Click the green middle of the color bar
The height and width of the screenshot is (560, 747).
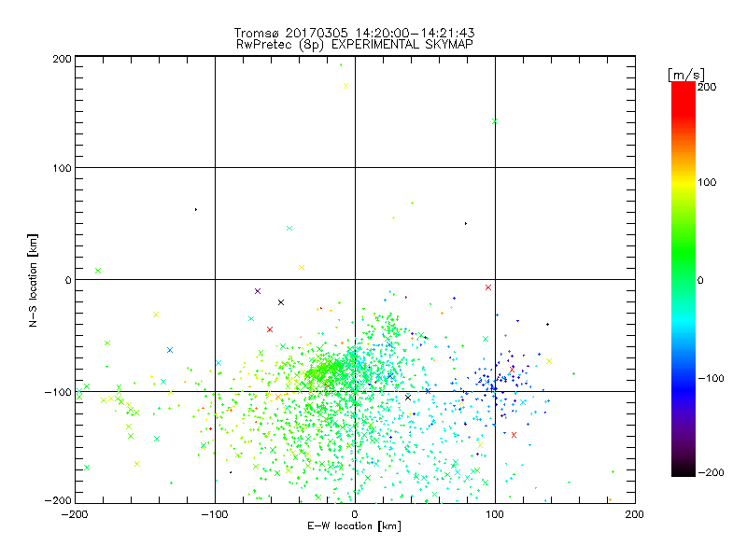point(684,279)
